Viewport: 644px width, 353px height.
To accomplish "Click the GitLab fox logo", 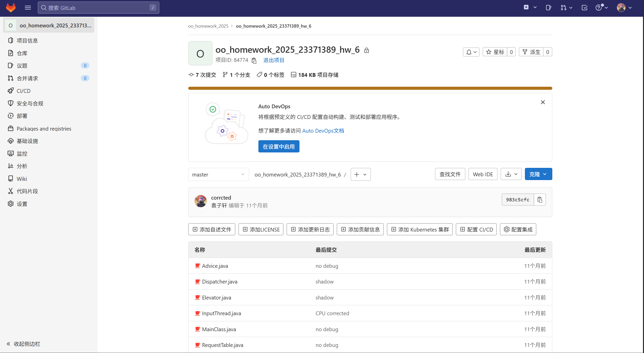I will tap(11, 8).
